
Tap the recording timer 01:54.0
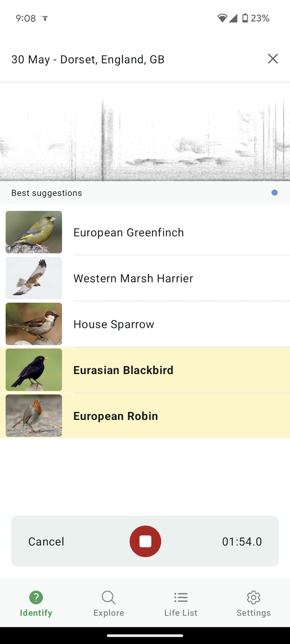click(x=242, y=542)
